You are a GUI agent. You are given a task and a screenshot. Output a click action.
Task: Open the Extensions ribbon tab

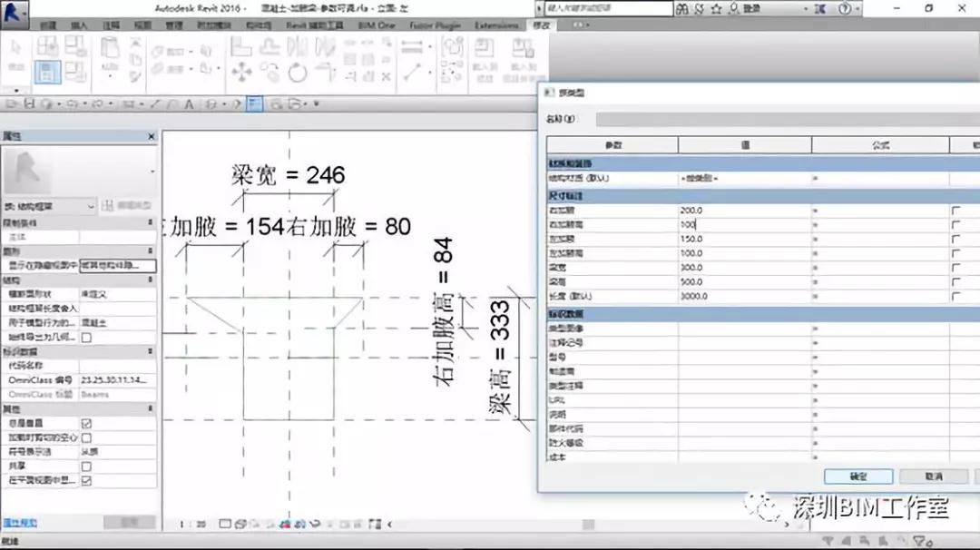(x=496, y=25)
